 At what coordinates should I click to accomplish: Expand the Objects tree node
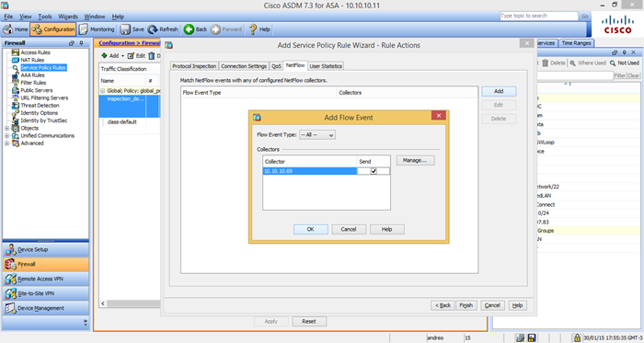tap(6, 129)
